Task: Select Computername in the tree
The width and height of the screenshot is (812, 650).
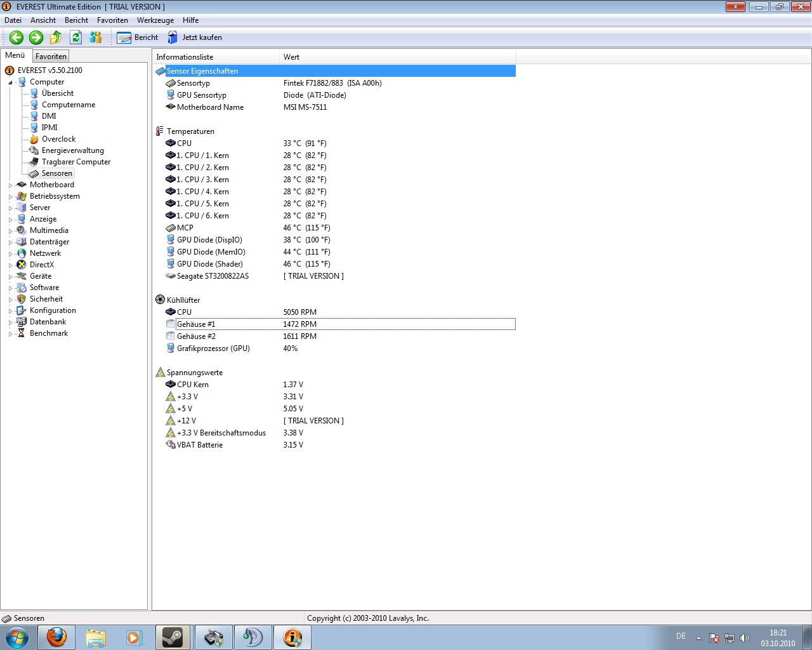Action: [68, 105]
